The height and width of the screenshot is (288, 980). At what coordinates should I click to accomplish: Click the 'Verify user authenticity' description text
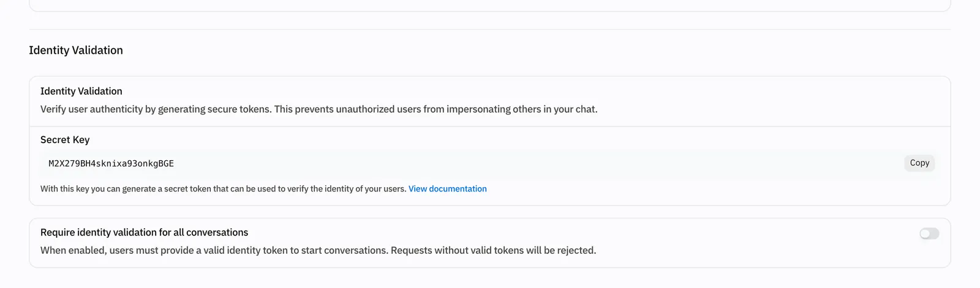(x=319, y=109)
